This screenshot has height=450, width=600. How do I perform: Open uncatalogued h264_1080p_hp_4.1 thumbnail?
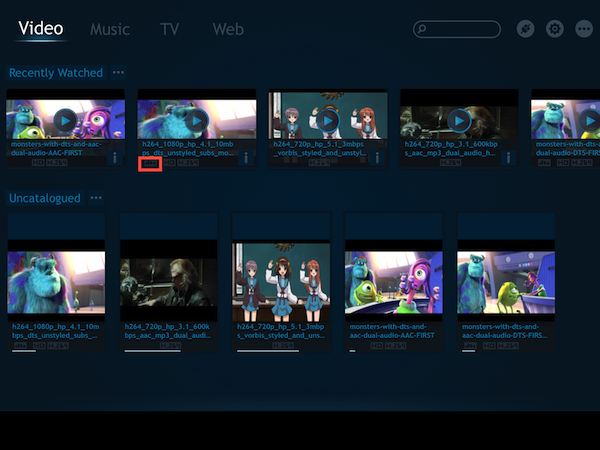pyautogui.click(x=56, y=280)
